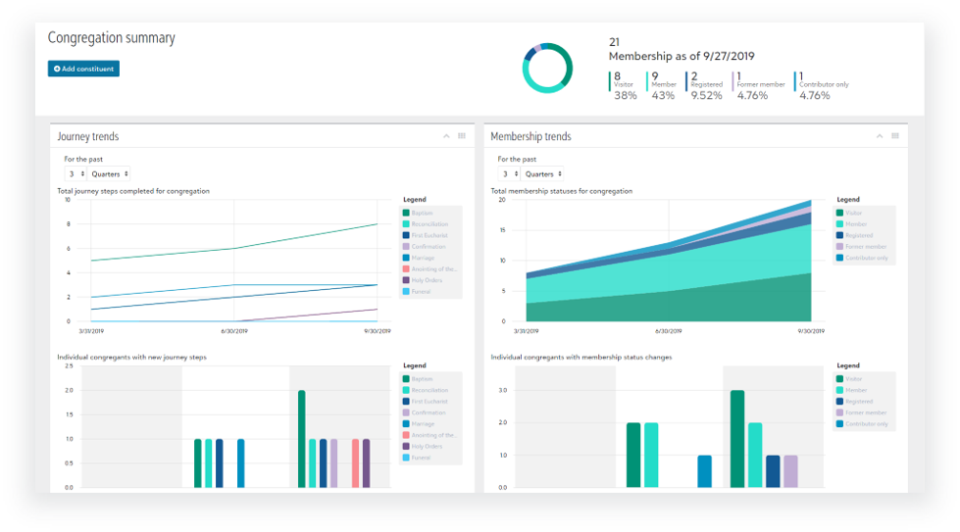Viewport: 960px width, 532px height.
Task: Click Reconciliation swatch in individual congregants journey legend
Action: pyautogui.click(x=406, y=390)
